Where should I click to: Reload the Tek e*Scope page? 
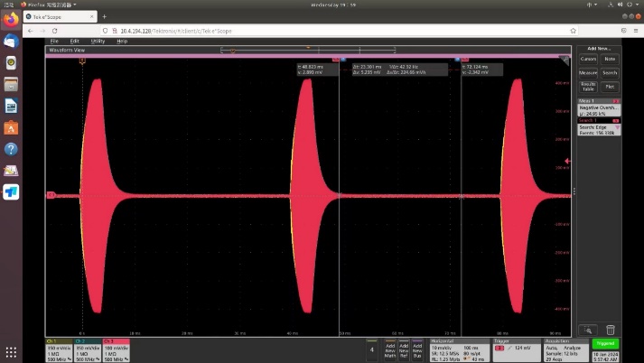[54, 30]
